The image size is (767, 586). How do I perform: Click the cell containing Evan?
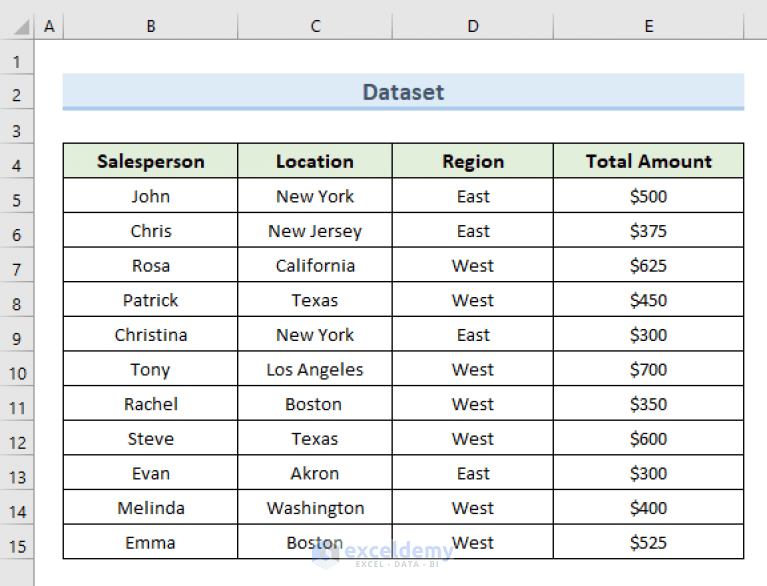(151, 473)
